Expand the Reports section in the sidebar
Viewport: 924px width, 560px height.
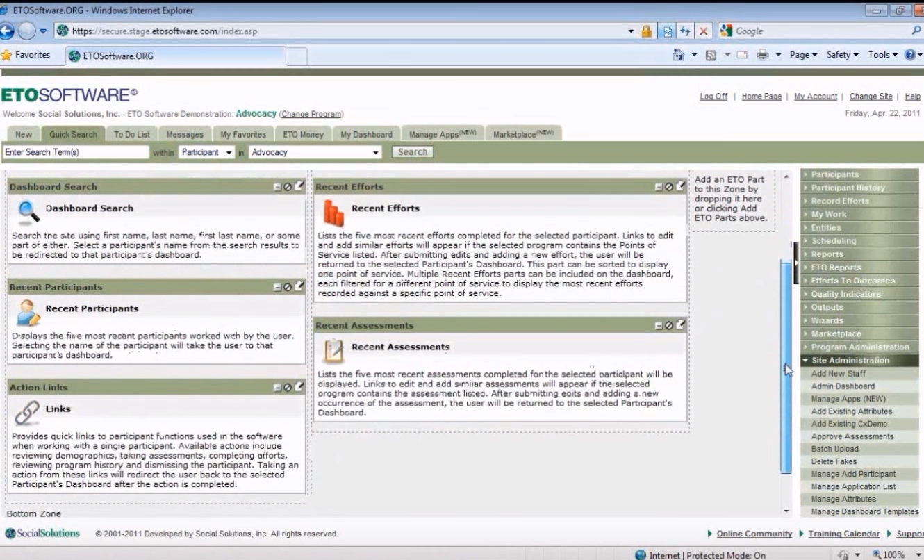[x=827, y=254]
